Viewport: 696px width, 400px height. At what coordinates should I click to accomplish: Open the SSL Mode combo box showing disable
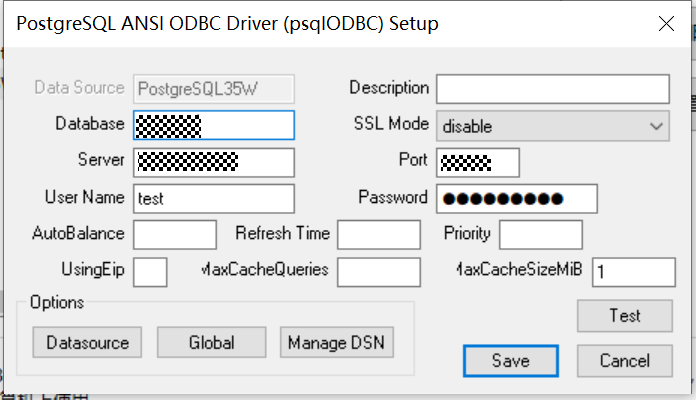pos(553,126)
